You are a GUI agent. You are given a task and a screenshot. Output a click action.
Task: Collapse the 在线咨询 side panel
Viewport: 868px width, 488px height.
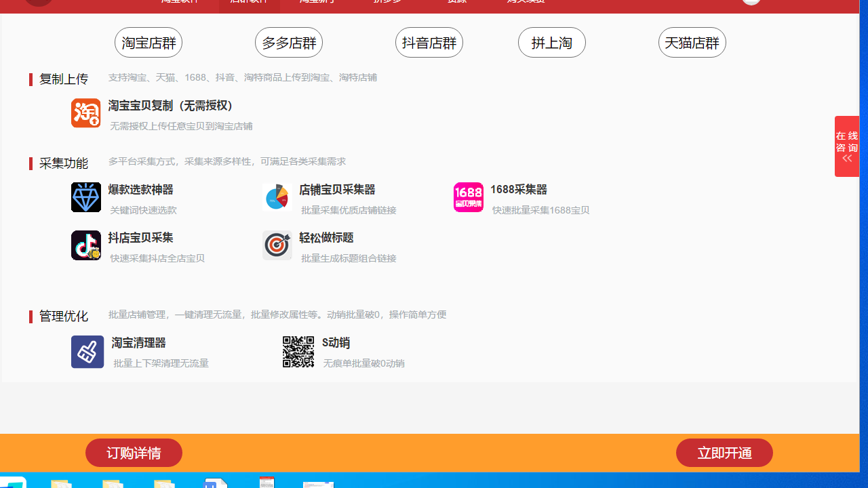point(846,159)
